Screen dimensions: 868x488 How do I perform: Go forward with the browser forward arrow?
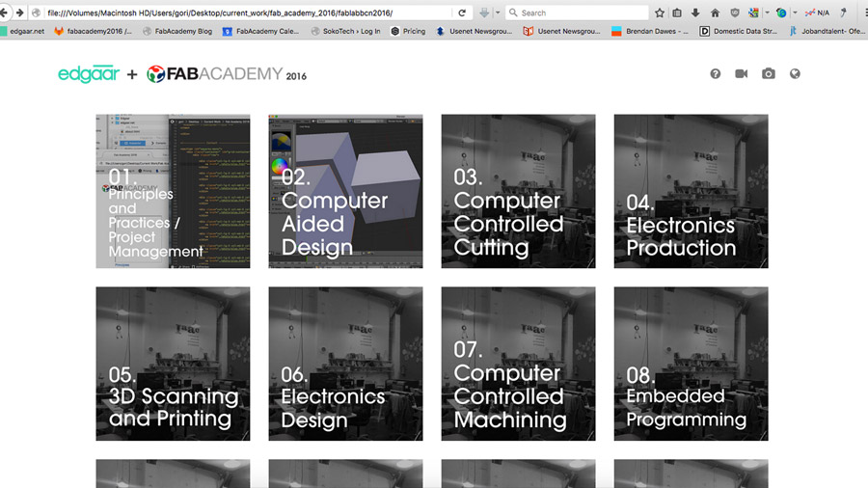click(x=19, y=13)
